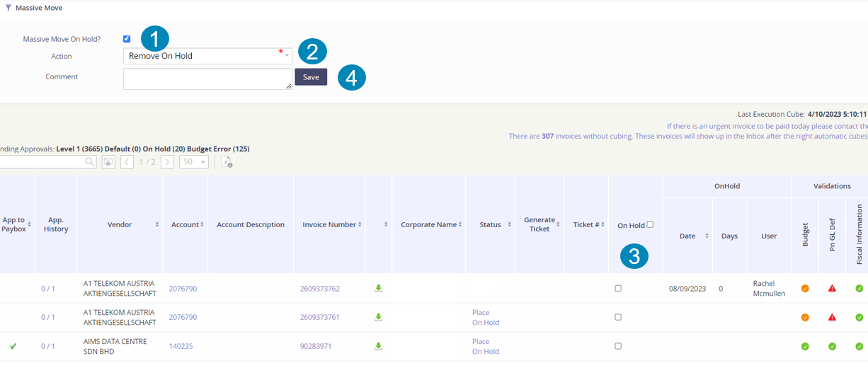This screenshot has width=868, height=368.
Task: Click green Budget check for invoice 90283971
Action: tap(805, 346)
